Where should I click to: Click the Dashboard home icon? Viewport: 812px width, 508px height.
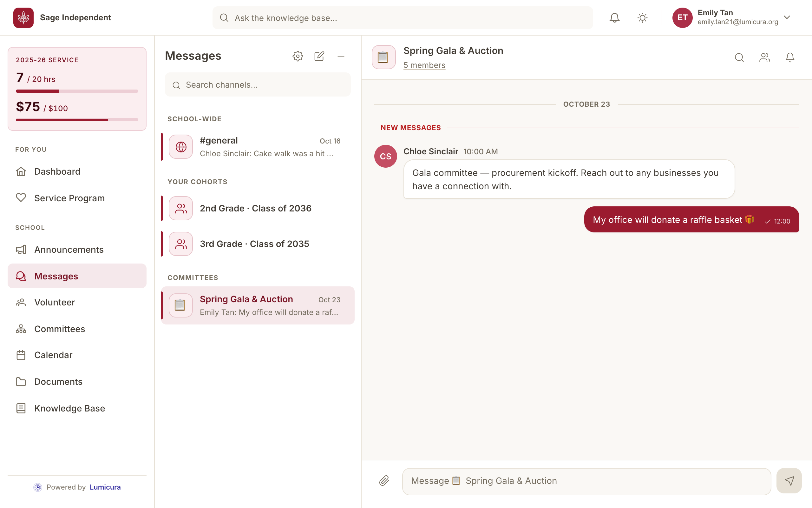point(21,172)
